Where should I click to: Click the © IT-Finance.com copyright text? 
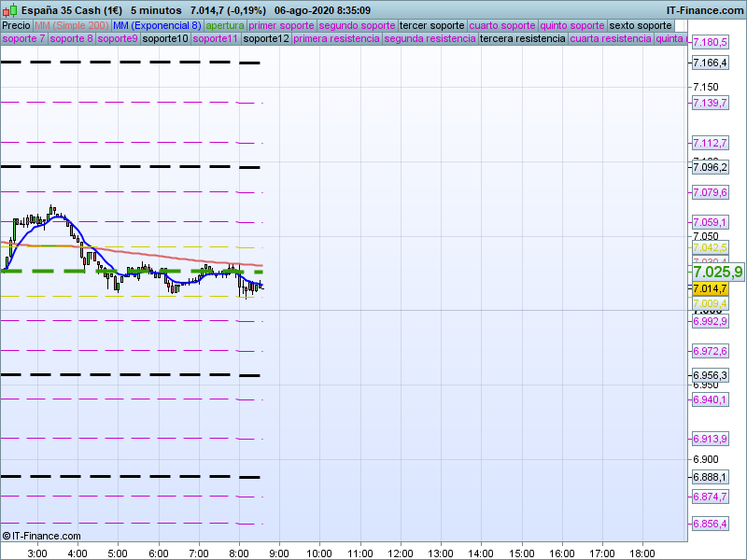(42, 536)
